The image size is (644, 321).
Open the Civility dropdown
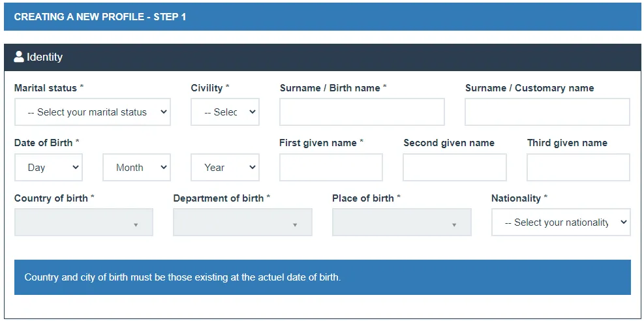click(x=224, y=112)
